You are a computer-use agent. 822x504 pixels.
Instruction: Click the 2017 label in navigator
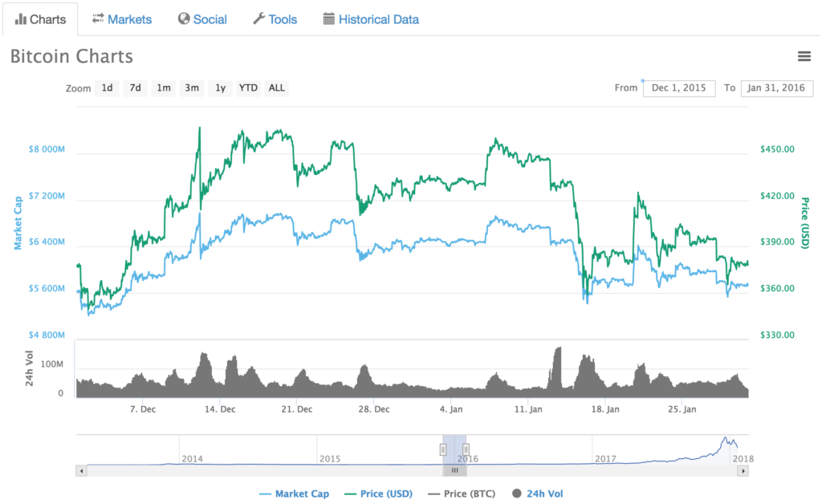tap(605, 459)
